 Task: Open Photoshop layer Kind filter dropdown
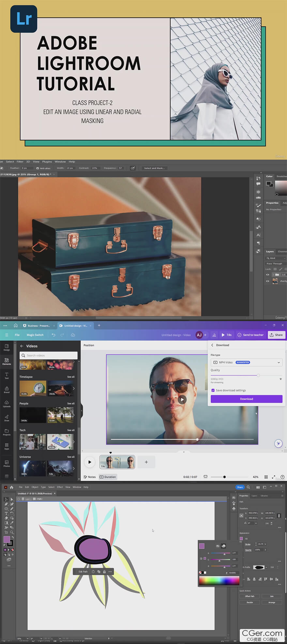(x=276, y=258)
